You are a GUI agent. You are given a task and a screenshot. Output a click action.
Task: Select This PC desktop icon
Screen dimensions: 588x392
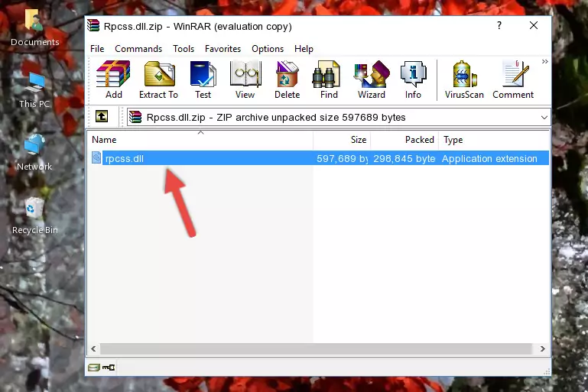[34, 90]
